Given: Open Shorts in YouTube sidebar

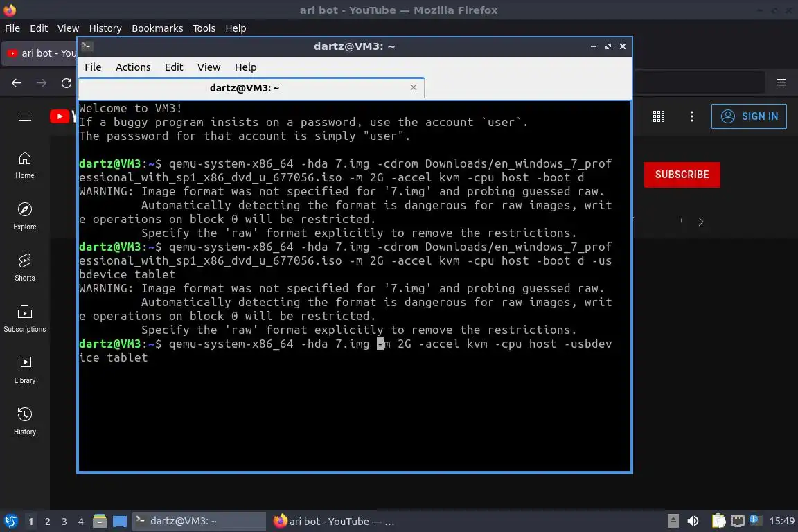Looking at the screenshot, I should [24, 268].
